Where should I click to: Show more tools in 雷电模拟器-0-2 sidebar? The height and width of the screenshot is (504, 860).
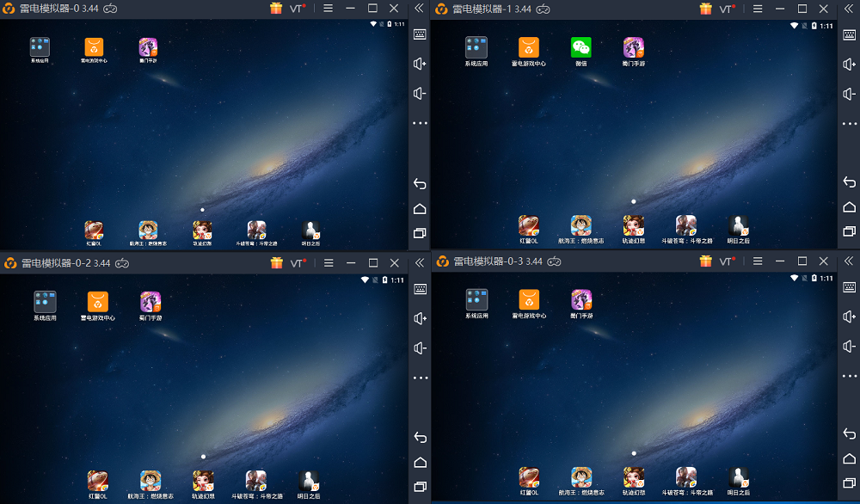(x=421, y=378)
